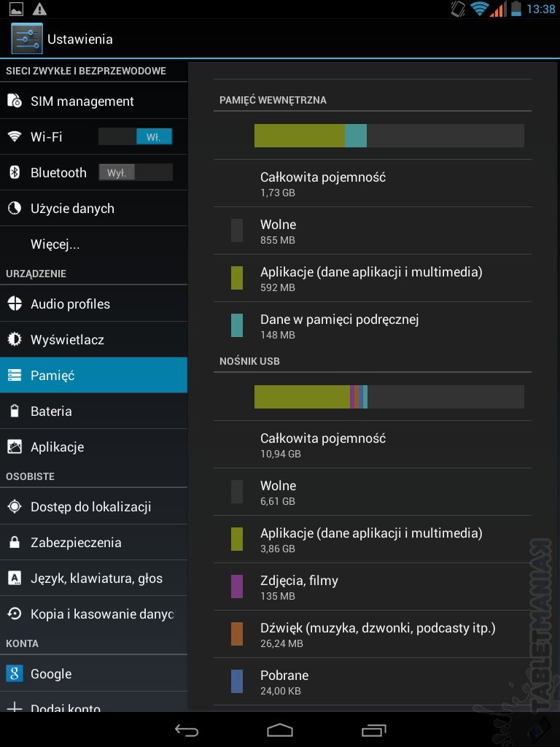Tap the SIM management icon

[15, 101]
